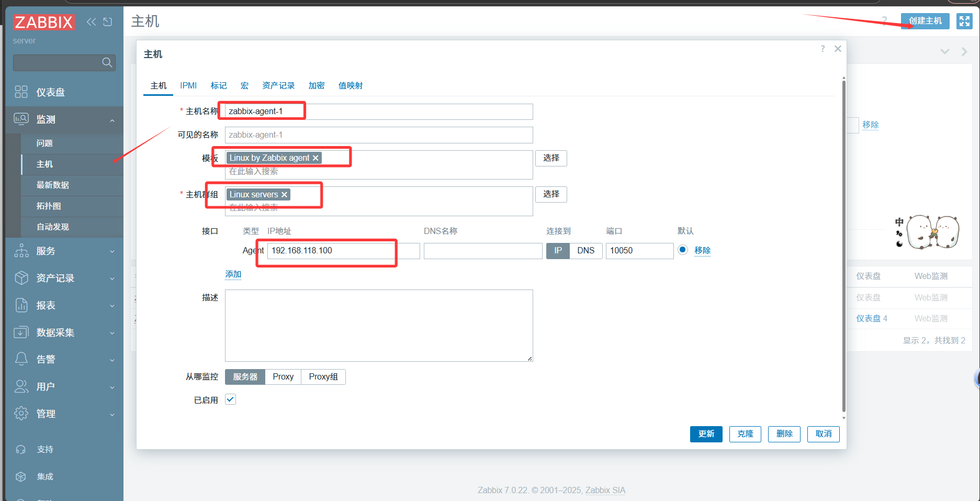Click the 端口 port field 10050
This screenshot has width=980, height=501.
(x=639, y=251)
